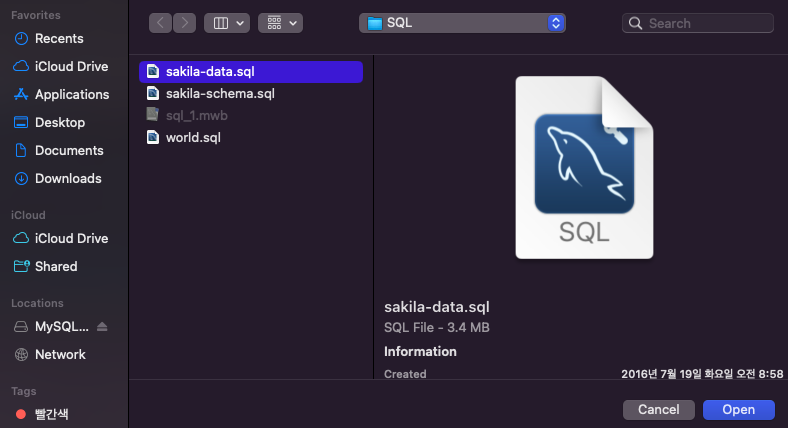Screen dimensions: 788x428
Task: Click the SQL path stepper arrows
Action: (x=556, y=23)
